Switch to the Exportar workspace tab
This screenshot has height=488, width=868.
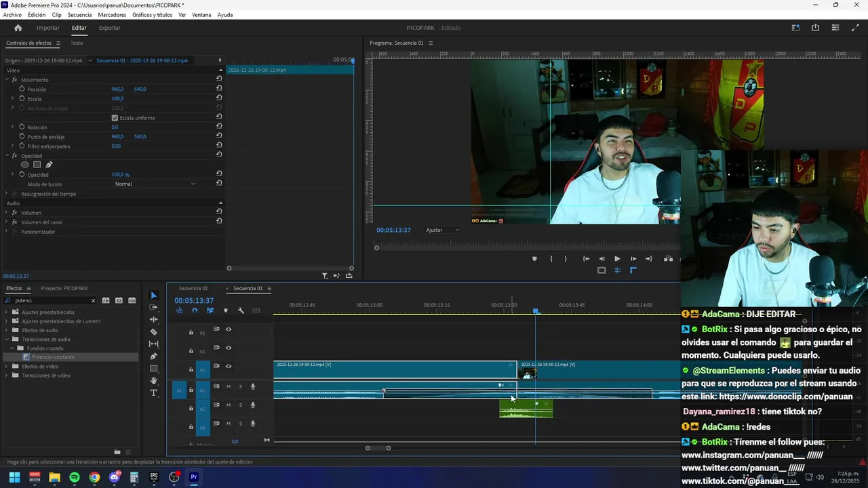(x=109, y=28)
